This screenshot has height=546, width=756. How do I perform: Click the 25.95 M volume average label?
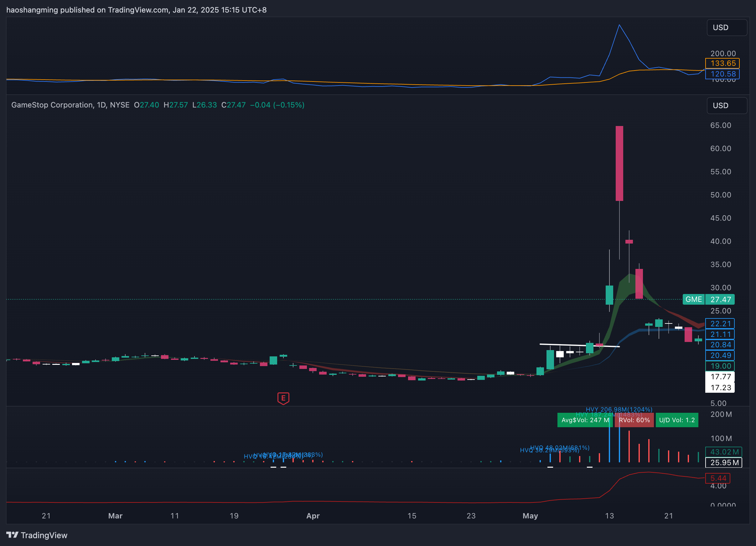[x=723, y=462]
